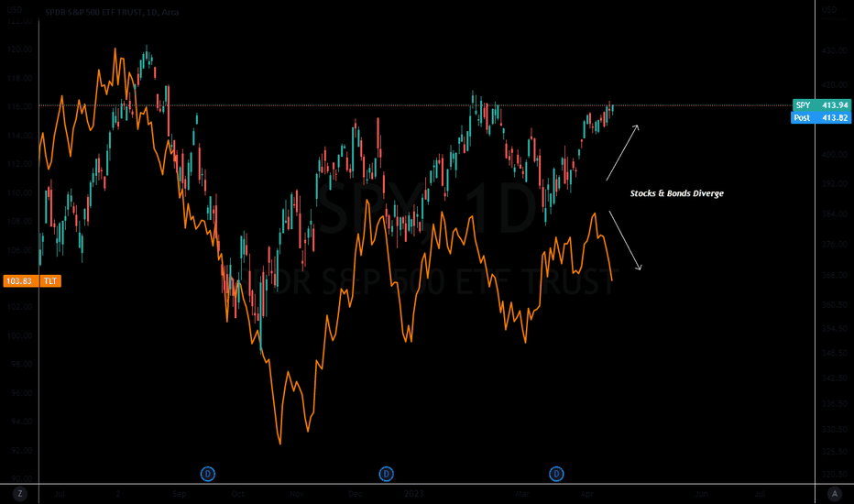Click the Sep label on time axis
The width and height of the screenshot is (854, 504).
coord(180,494)
